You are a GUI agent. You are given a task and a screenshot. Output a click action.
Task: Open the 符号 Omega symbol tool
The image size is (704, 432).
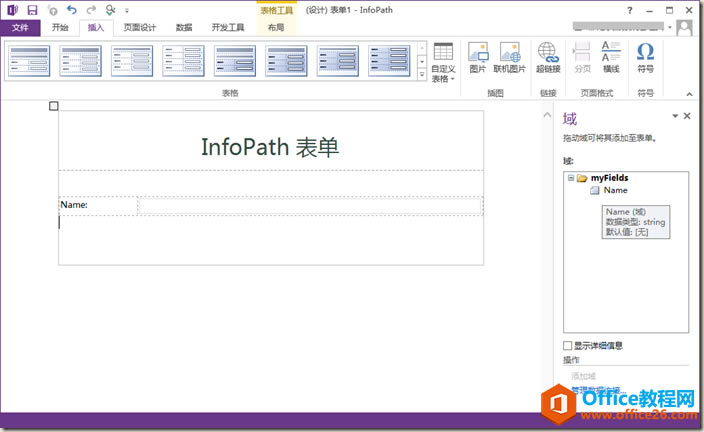point(645,58)
